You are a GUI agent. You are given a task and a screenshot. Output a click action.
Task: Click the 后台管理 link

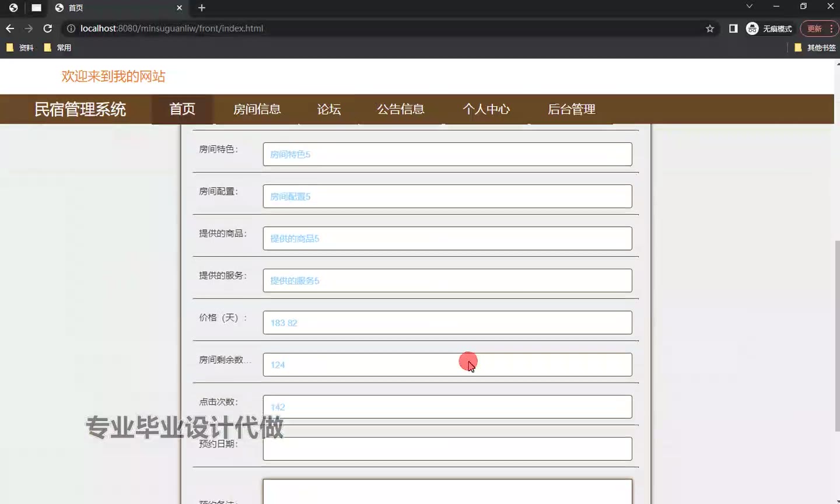pos(571,109)
